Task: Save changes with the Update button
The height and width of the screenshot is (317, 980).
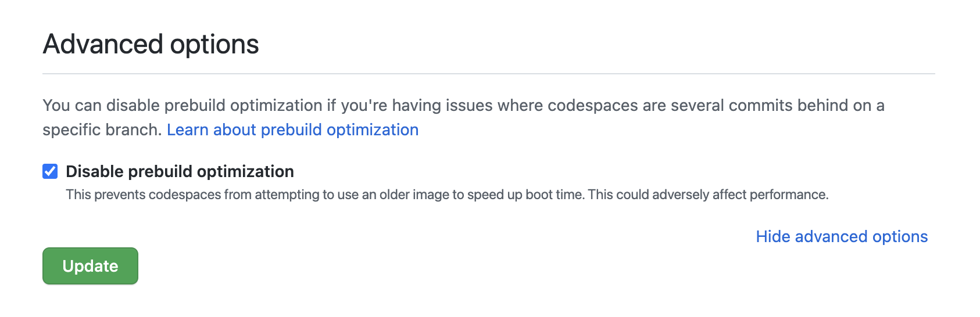Action: point(90,266)
